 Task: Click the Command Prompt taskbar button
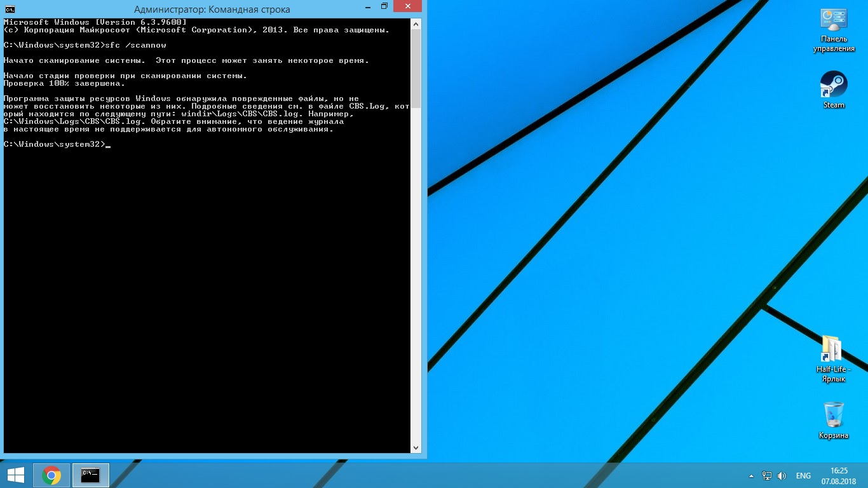91,475
